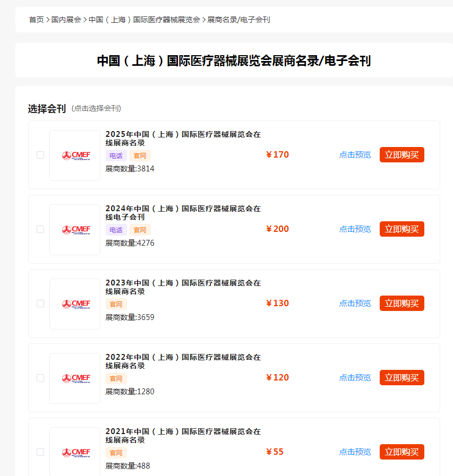453x476 pixels.
Task: Preview the 2025 exhibitor list via 点击预览
Action: (x=355, y=155)
